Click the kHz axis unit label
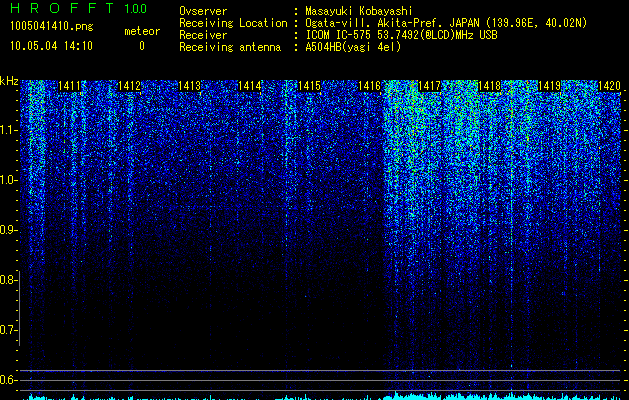629x400 pixels. pyautogui.click(x=9, y=81)
